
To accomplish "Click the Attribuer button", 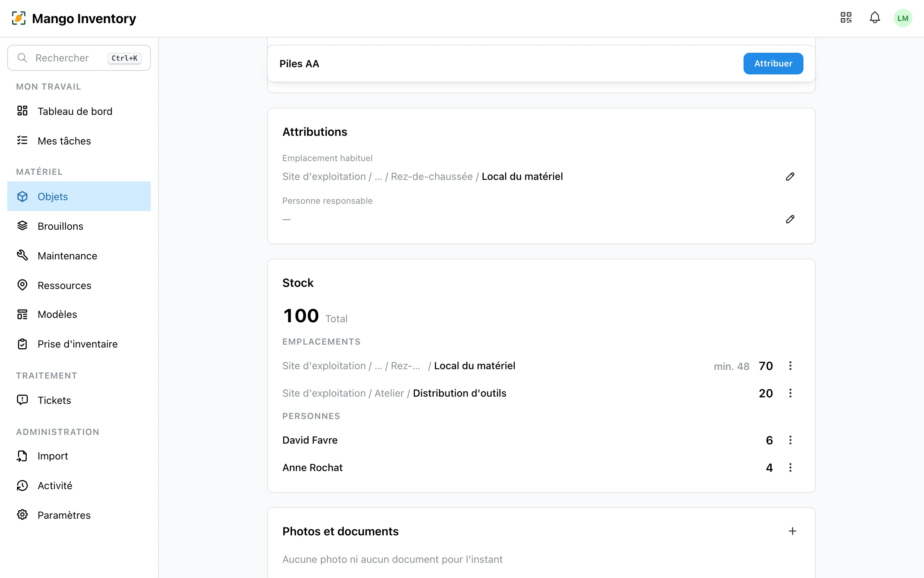I will coord(773,64).
